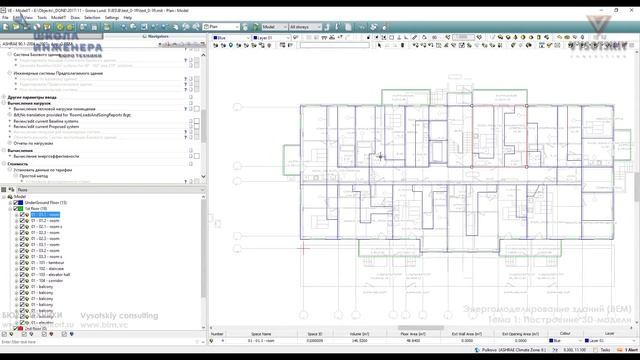Click the pan hand tool icon
Viewport: 640px width, 360px height.
(x=176, y=27)
